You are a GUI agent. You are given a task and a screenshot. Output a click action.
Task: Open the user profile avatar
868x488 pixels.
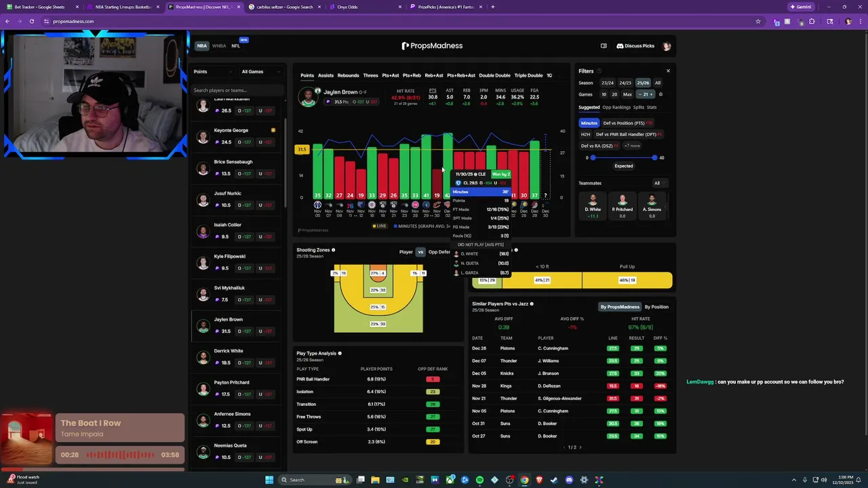[667, 46]
